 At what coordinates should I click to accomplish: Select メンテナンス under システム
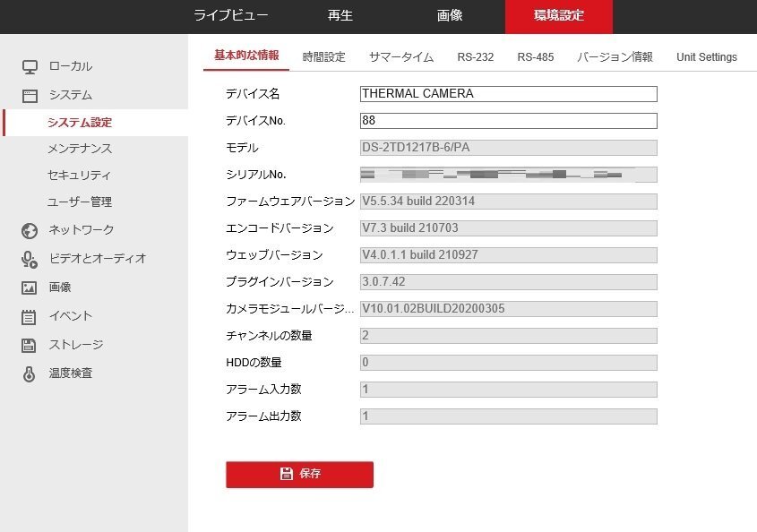78,148
